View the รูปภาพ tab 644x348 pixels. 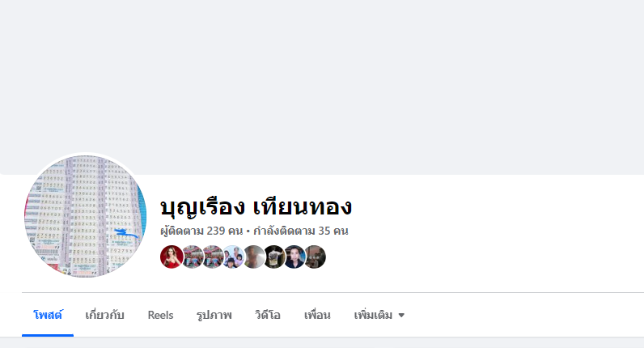click(x=214, y=315)
